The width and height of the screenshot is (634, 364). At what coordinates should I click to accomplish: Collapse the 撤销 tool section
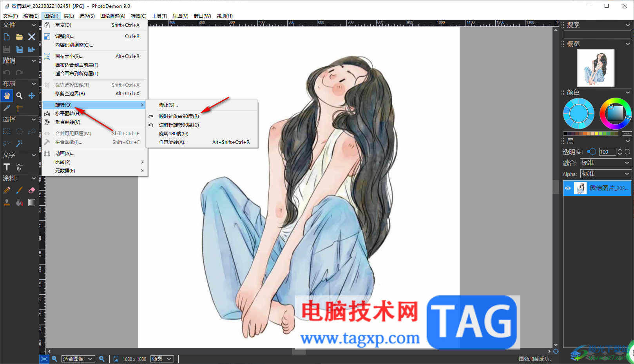click(34, 61)
